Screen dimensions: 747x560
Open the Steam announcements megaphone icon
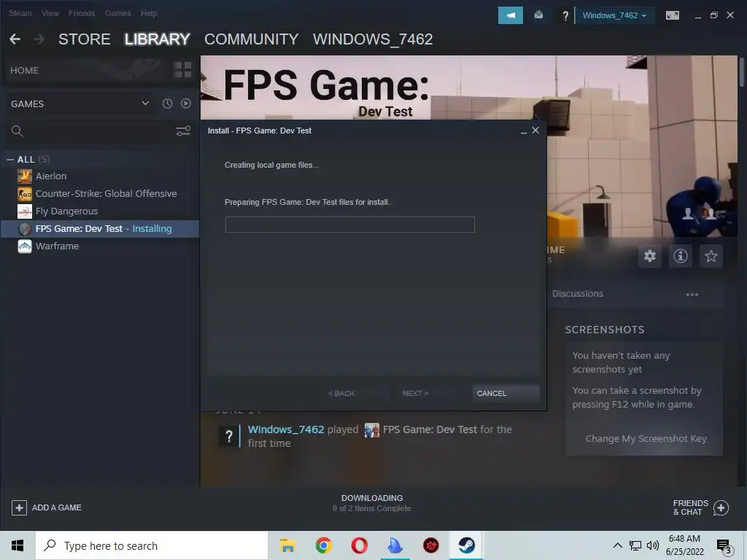(510, 15)
